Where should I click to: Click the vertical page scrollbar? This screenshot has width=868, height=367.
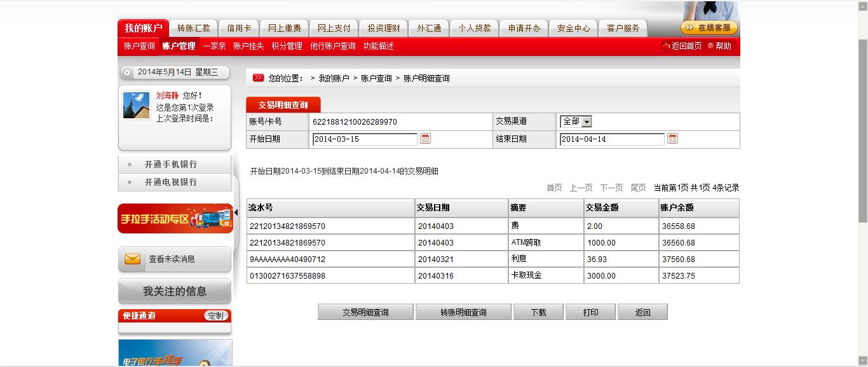862,127
